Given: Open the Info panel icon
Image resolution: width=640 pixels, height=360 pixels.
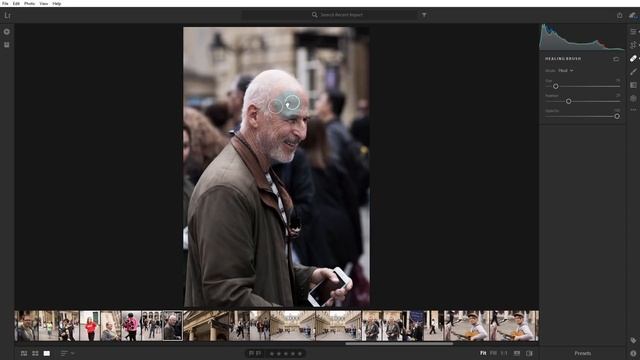Looking at the screenshot, I should 633,353.
